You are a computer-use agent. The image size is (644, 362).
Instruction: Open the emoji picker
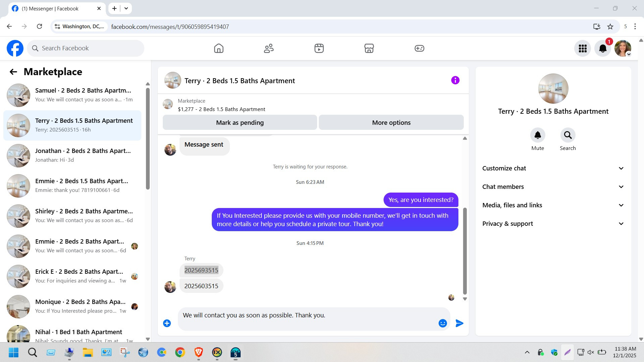tap(443, 323)
